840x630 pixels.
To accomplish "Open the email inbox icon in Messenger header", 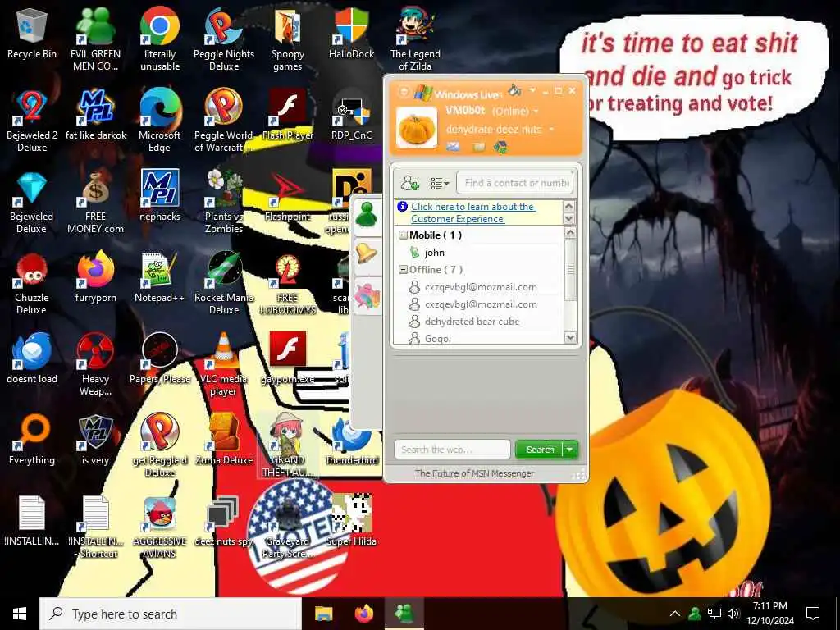I will tap(453, 147).
